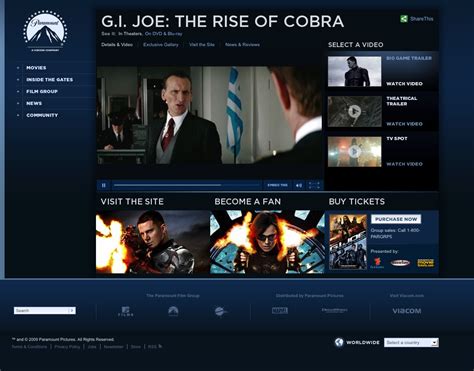Viewport: 474px width, 371px height.
Task: Watch the Big Game Trailer video
Action: (404, 84)
